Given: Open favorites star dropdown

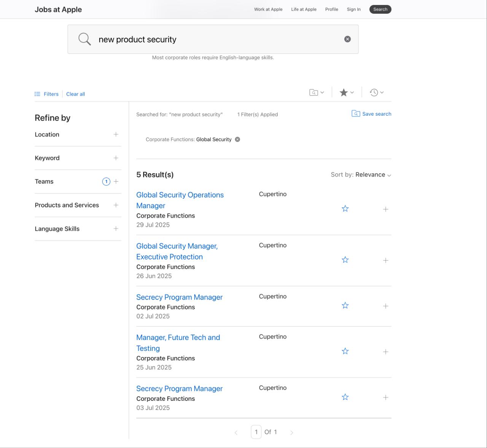Looking at the screenshot, I should click(347, 92).
